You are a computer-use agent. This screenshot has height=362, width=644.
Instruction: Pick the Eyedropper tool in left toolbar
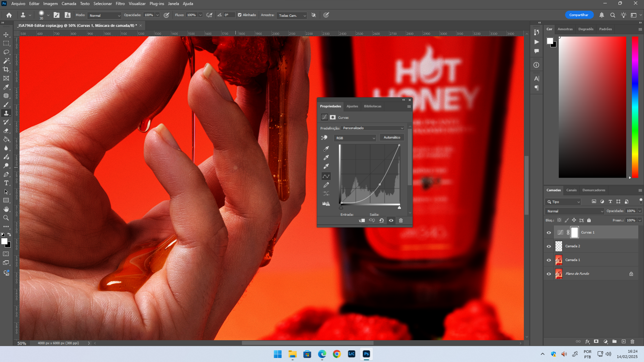(6, 87)
